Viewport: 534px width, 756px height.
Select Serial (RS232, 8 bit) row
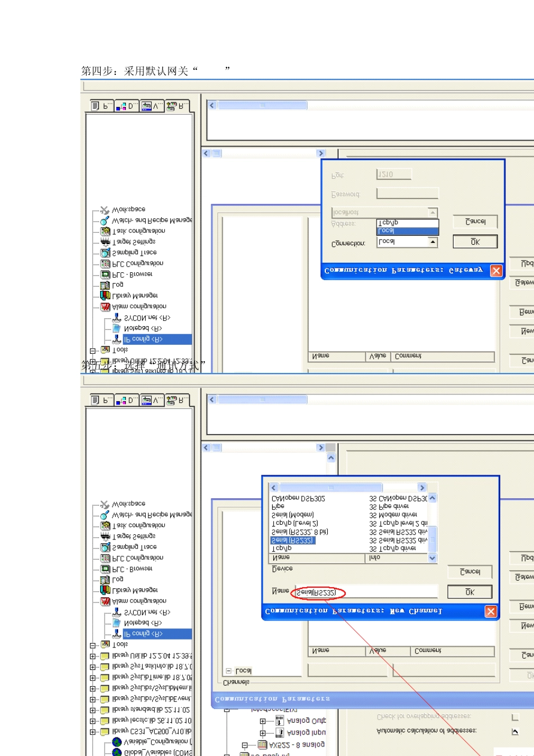(300, 532)
